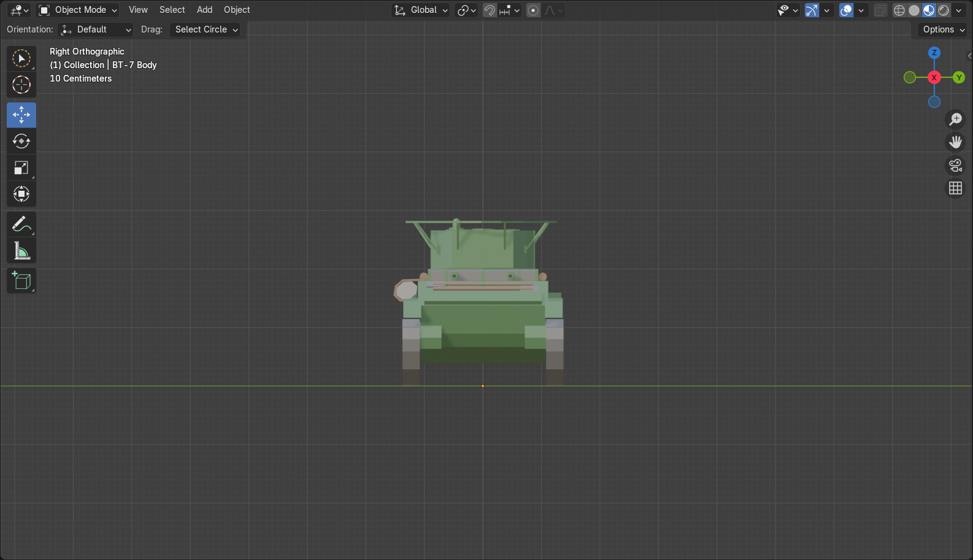
Task: Expand the shading options arrow
Action: tap(958, 10)
